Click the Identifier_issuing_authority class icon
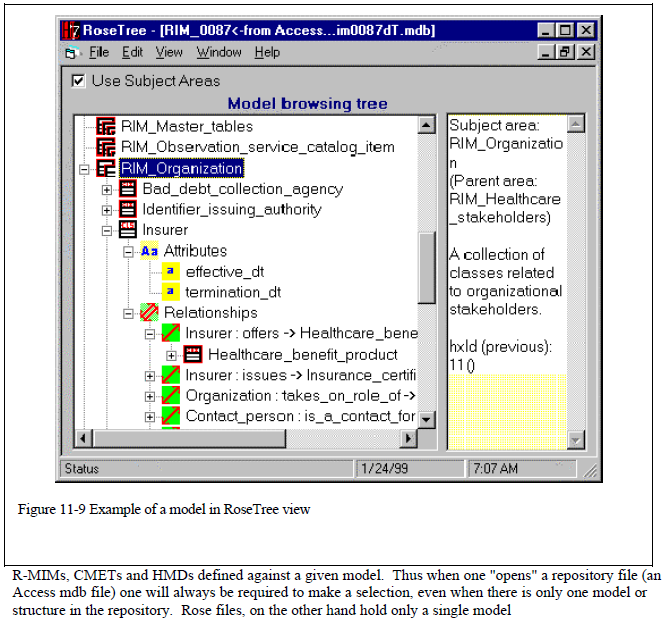665x621 pixels. pos(128,209)
